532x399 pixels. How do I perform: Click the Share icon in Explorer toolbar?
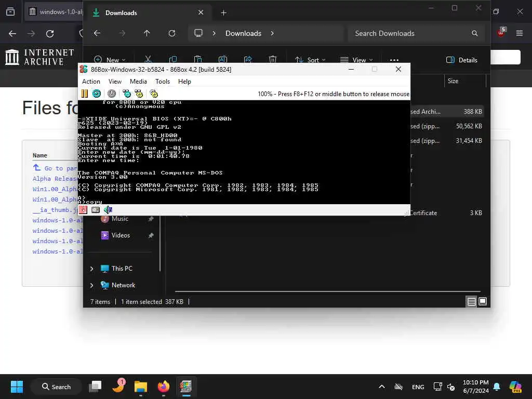pos(248,59)
